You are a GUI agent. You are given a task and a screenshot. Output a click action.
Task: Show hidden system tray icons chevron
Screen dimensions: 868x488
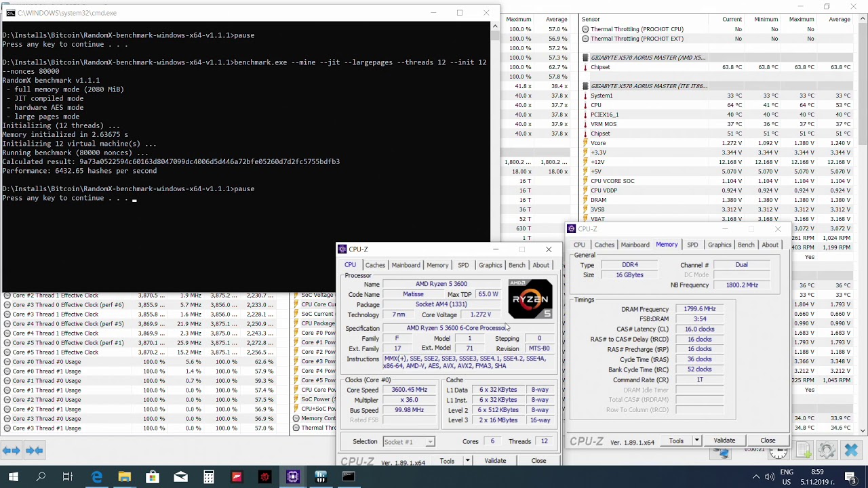click(x=756, y=477)
